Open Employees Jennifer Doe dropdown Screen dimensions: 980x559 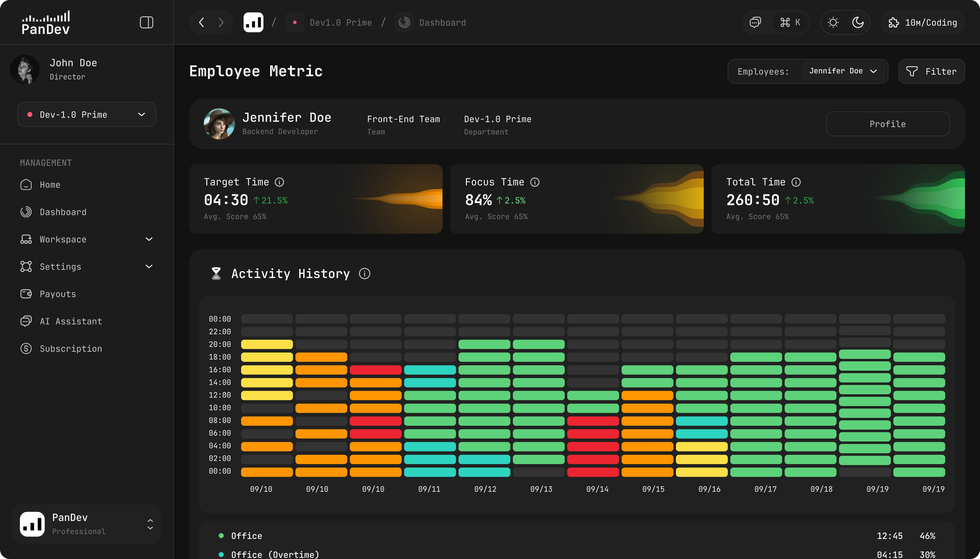pos(843,71)
